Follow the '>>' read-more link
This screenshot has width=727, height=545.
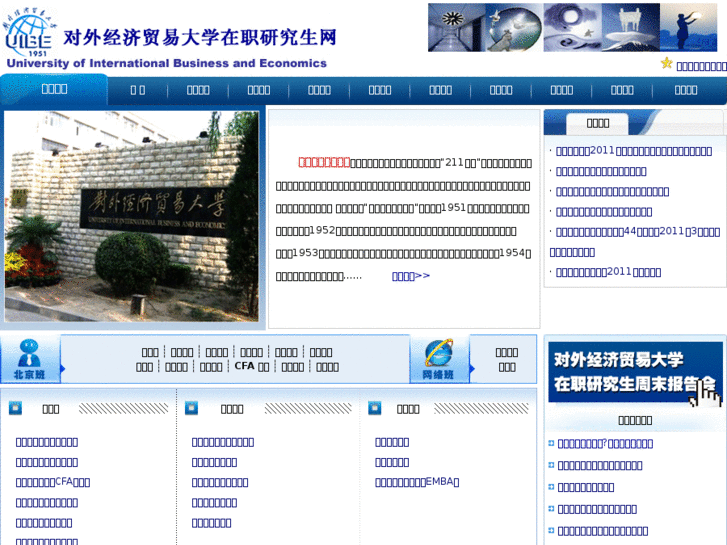[x=411, y=276]
